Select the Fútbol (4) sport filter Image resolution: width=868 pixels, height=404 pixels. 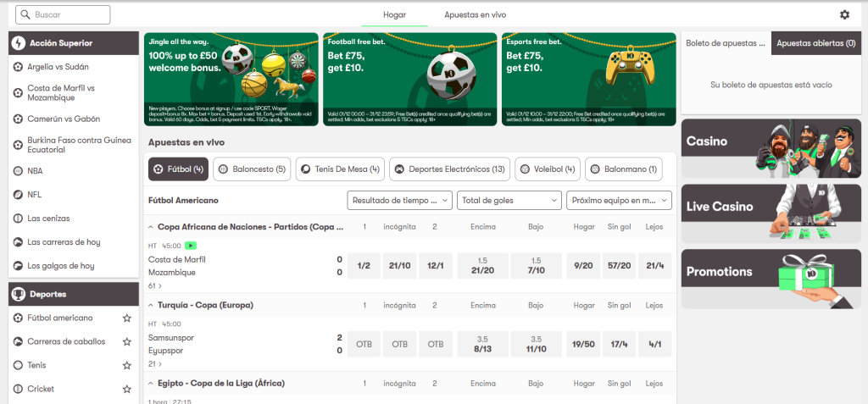[x=178, y=169]
